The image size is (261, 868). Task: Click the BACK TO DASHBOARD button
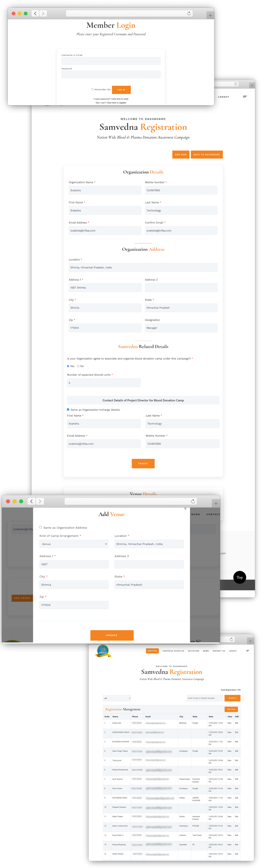pos(206,155)
